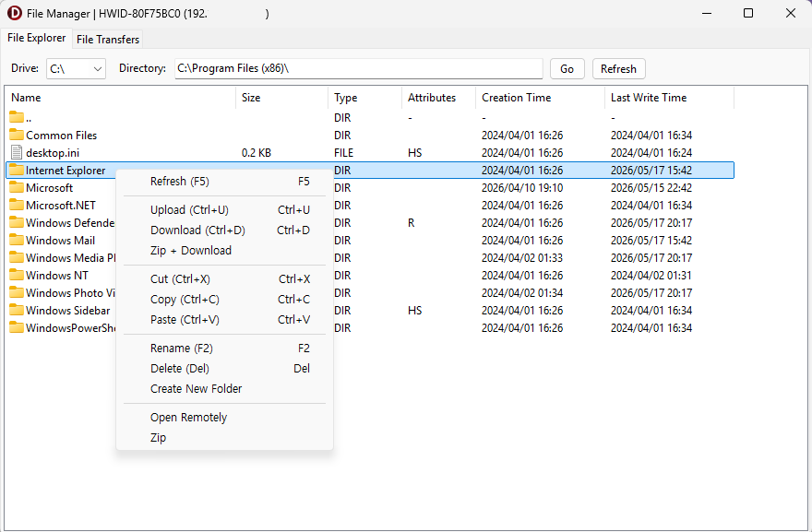
Task: Click the Refresh button beside Go
Action: pos(618,69)
